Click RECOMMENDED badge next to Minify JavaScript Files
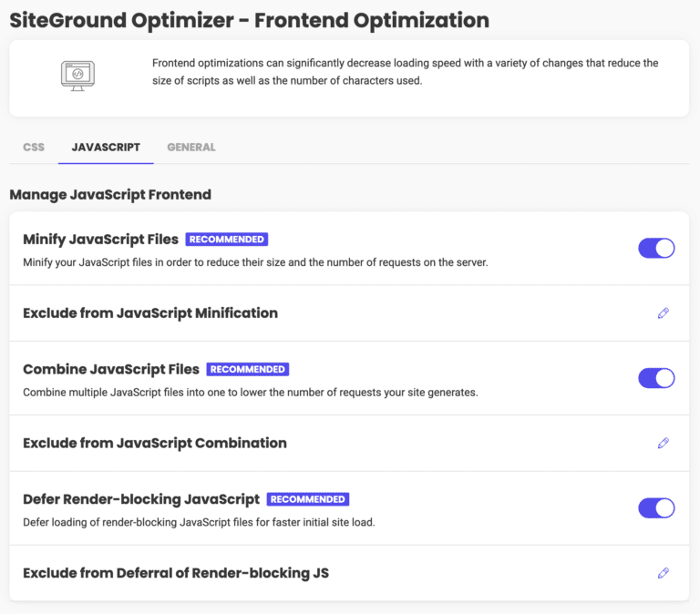 pos(227,240)
